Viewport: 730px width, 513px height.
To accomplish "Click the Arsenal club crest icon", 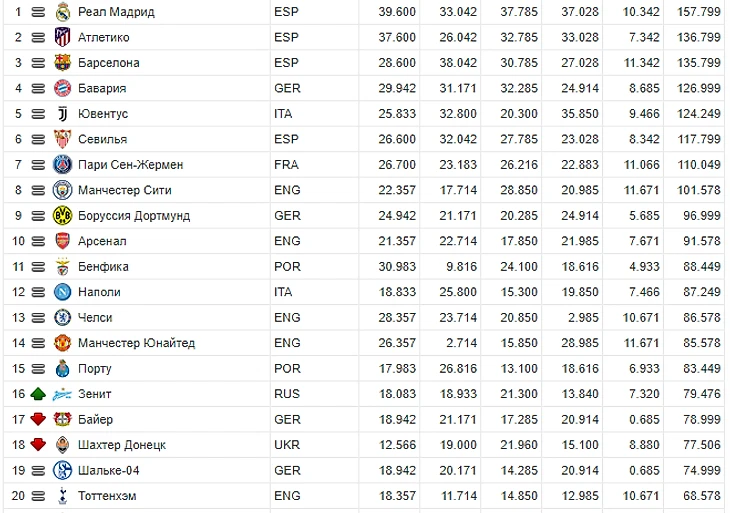I will 63,241.
